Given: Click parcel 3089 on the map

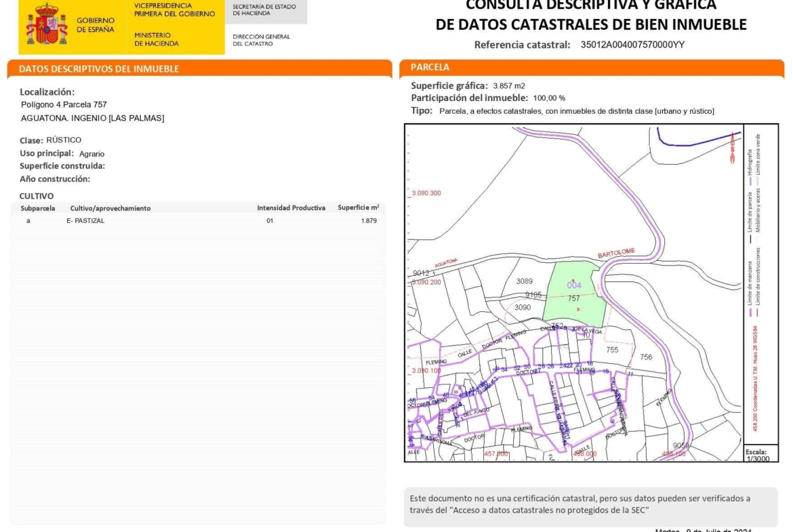Looking at the screenshot, I should [524, 281].
